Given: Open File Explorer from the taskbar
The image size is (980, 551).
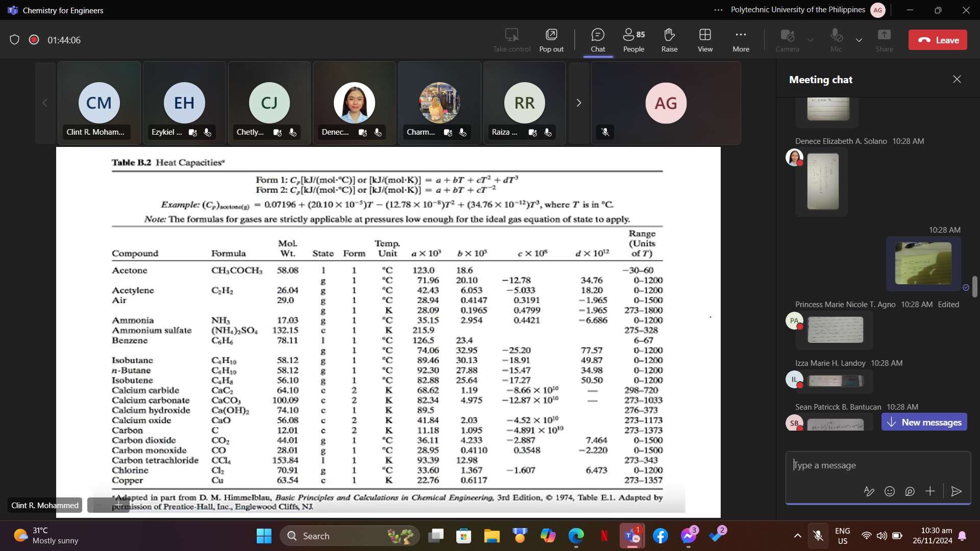Looking at the screenshot, I should tap(492, 536).
